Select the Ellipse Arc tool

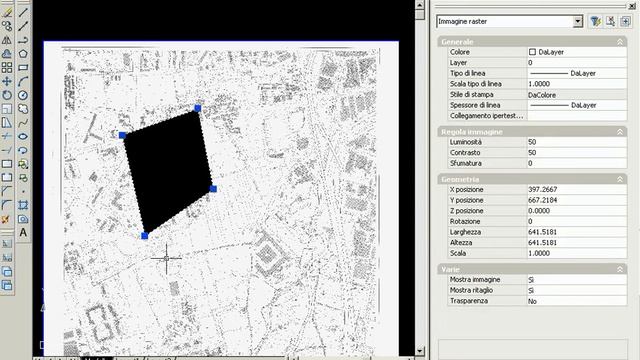click(23, 150)
